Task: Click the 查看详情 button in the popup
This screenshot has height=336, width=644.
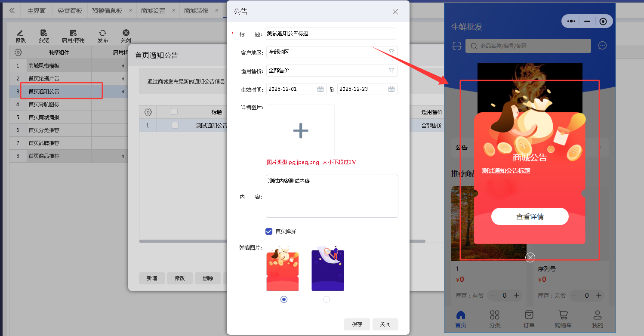Action: pos(530,216)
